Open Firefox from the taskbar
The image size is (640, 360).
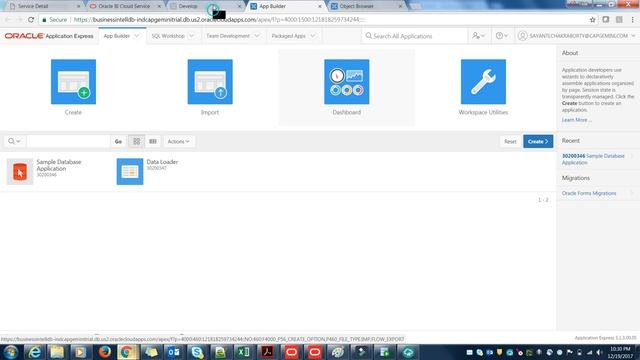pyautogui.click(x=104, y=352)
